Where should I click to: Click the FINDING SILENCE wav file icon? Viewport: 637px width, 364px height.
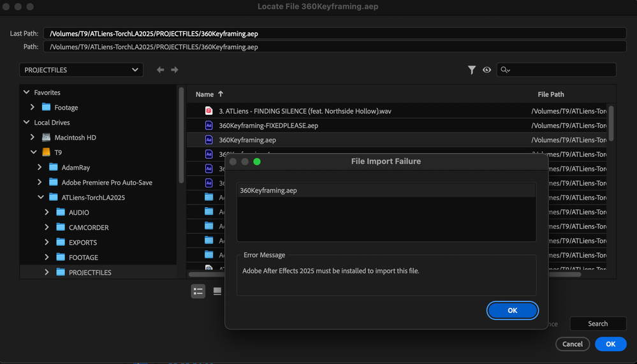tap(209, 110)
